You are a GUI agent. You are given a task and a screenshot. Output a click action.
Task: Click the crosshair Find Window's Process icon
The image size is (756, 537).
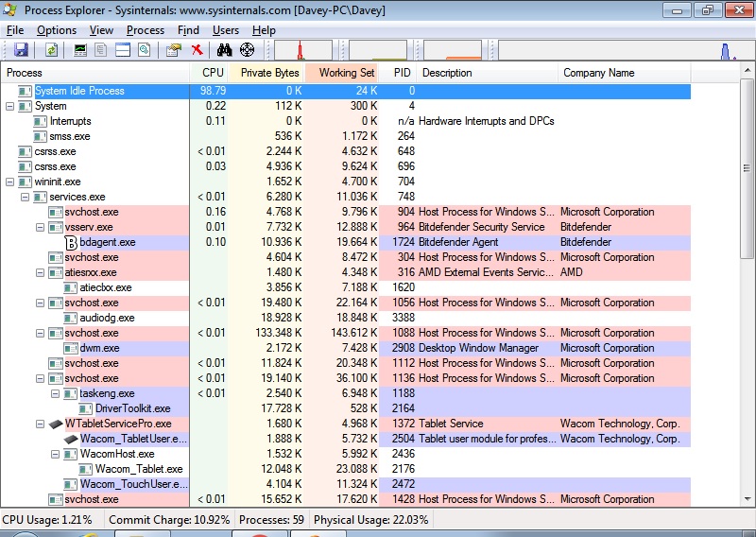(247, 50)
